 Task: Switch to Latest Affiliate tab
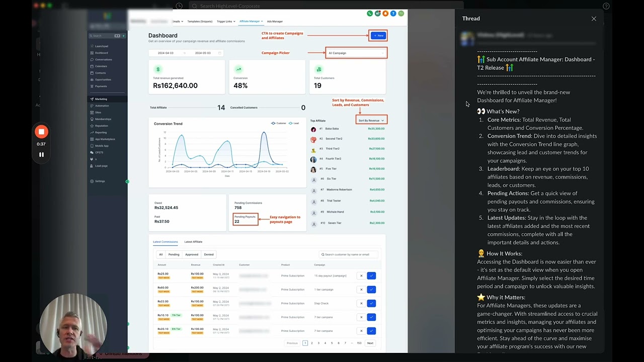click(x=193, y=242)
